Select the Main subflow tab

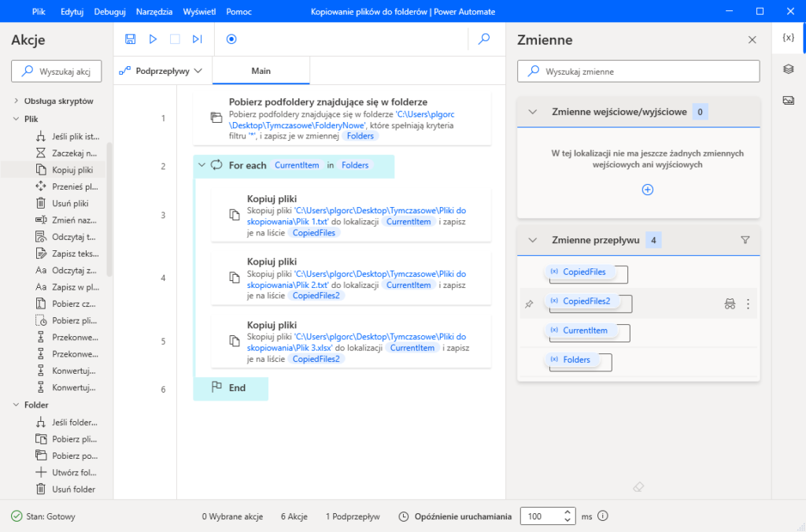tap(261, 71)
